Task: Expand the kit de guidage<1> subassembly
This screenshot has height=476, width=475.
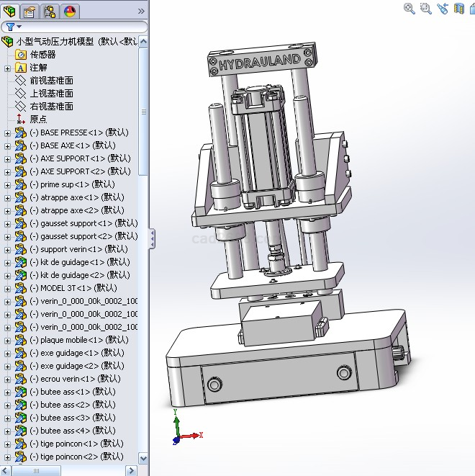Action: (x=7, y=262)
